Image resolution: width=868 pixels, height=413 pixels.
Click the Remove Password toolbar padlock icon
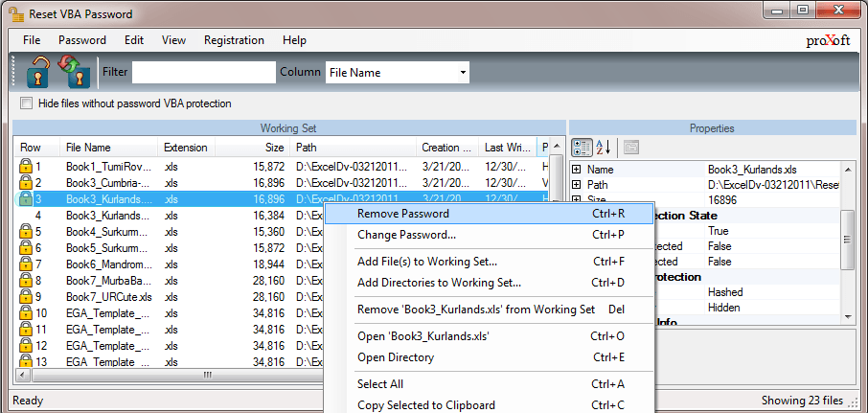(x=37, y=73)
